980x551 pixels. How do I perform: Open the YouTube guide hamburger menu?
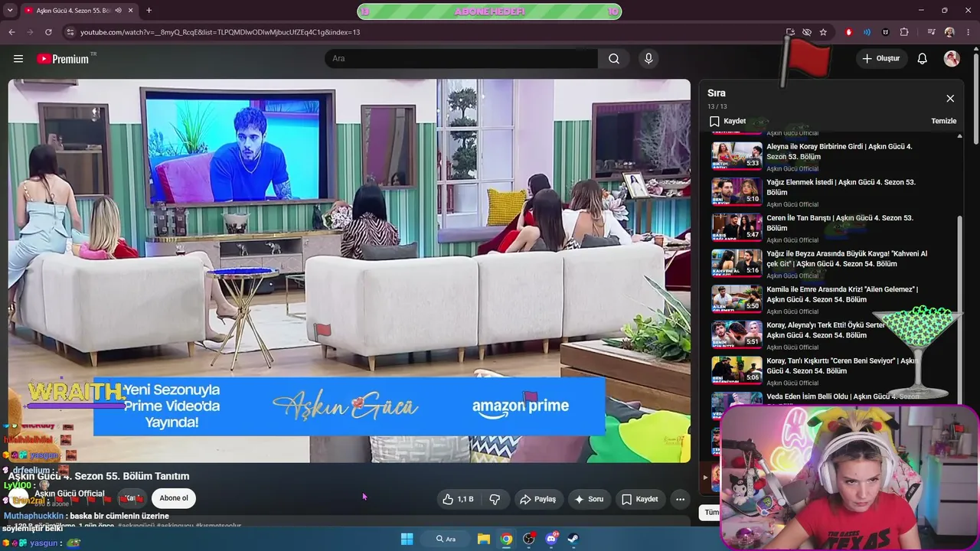click(18, 59)
